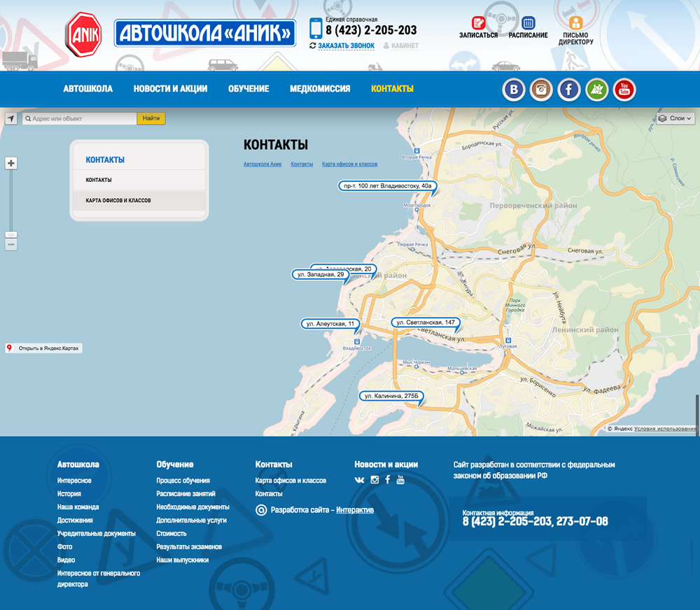This screenshot has height=610, width=700.
Task: Click the mobile phone icon beside the hotline number
Action: click(x=316, y=29)
